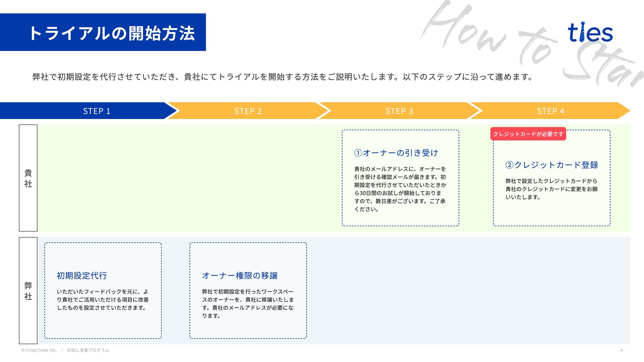The width and height of the screenshot is (644, 362).
Task: Click the 初期設定代行 heading
Action: point(82,276)
